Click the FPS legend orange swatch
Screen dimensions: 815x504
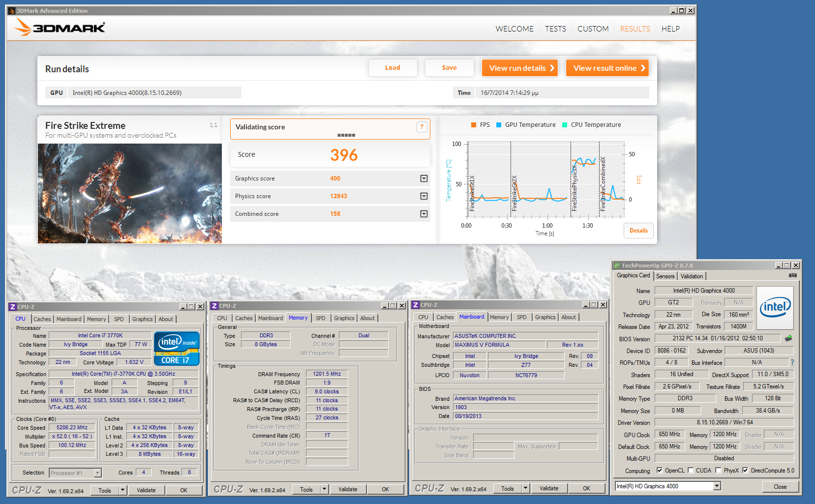tap(474, 125)
